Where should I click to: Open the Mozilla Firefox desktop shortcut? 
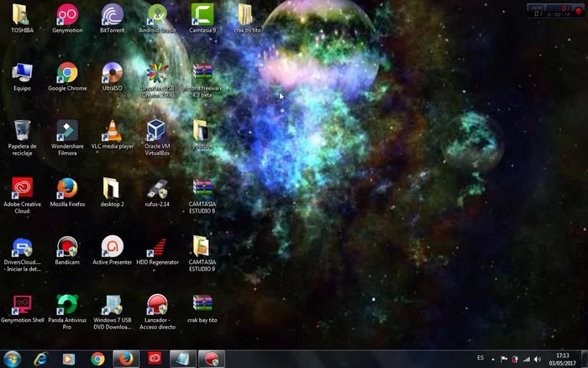pyautogui.click(x=67, y=188)
